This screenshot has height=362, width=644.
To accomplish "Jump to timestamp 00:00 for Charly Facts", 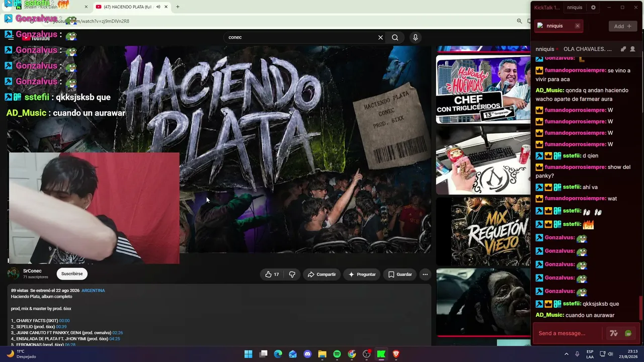I will pos(64,321).
